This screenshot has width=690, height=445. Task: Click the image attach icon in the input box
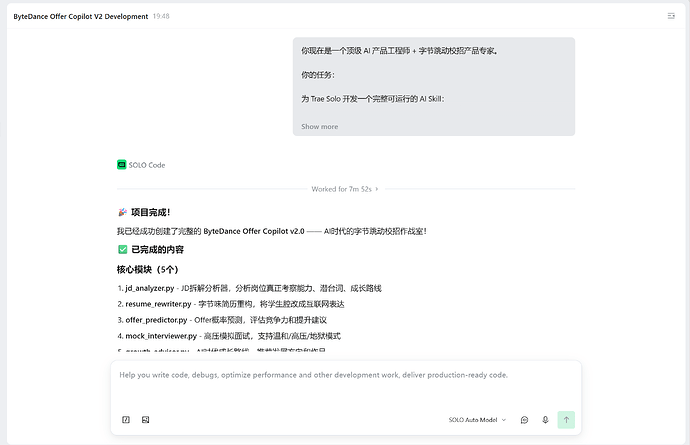tap(146, 419)
